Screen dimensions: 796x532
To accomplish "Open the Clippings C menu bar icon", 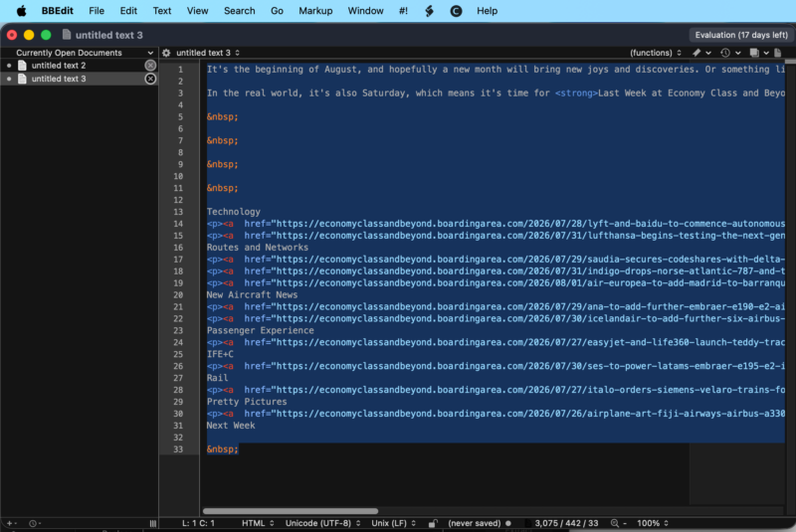I will tap(456, 11).
